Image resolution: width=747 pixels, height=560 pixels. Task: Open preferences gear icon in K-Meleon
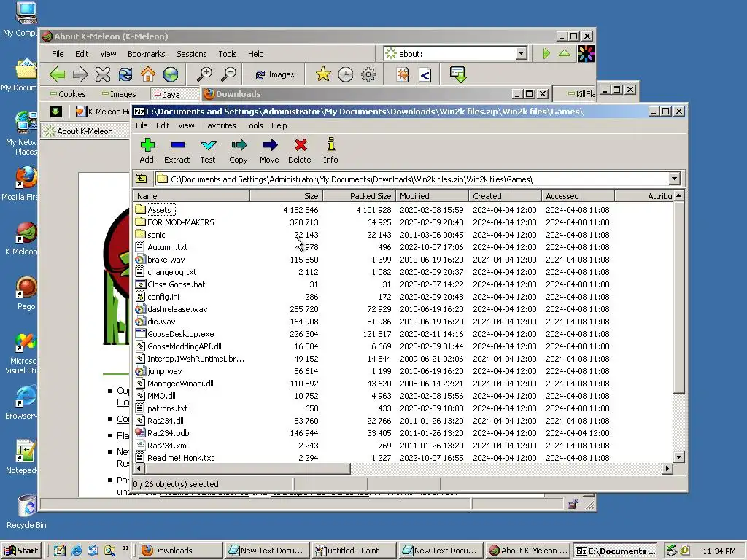[368, 74]
